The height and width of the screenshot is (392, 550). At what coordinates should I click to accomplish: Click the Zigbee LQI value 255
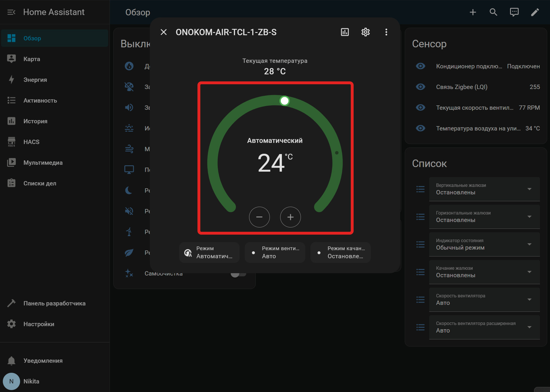click(x=535, y=87)
